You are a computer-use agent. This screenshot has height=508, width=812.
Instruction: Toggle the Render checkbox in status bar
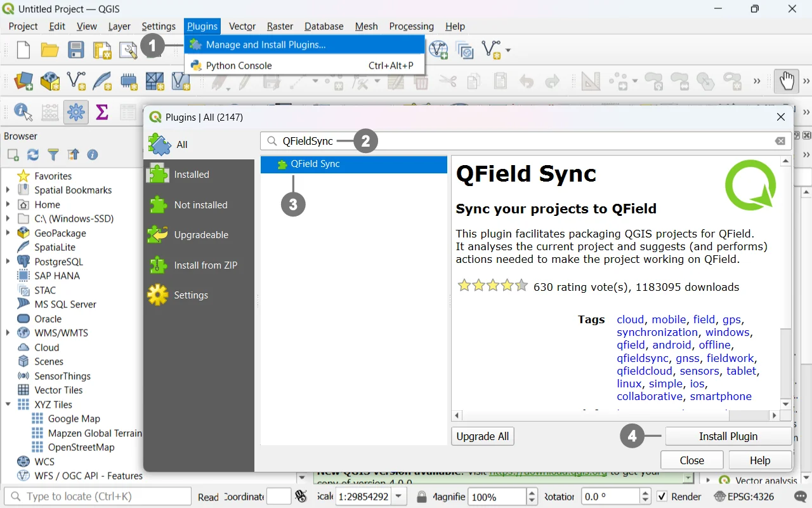click(x=662, y=497)
